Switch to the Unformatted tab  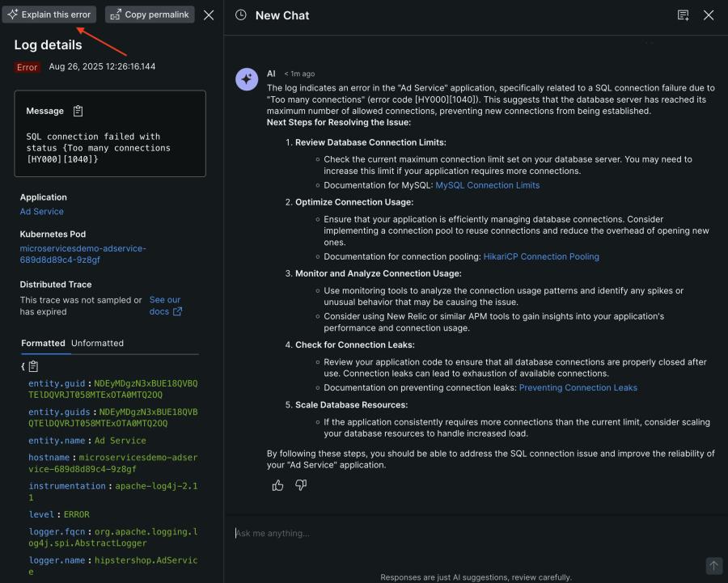(98, 343)
